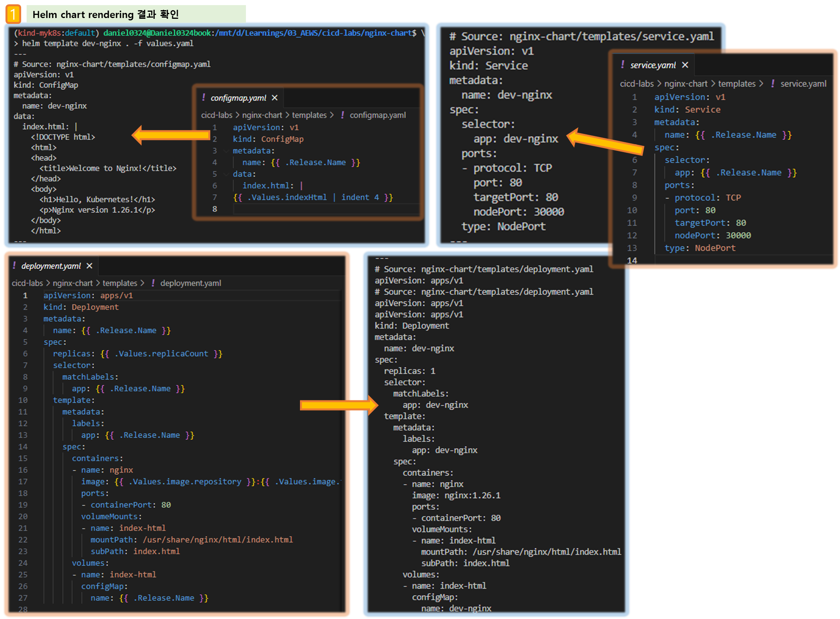
Task: Close the deployment.yaml editor tab
Action: [89, 266]
